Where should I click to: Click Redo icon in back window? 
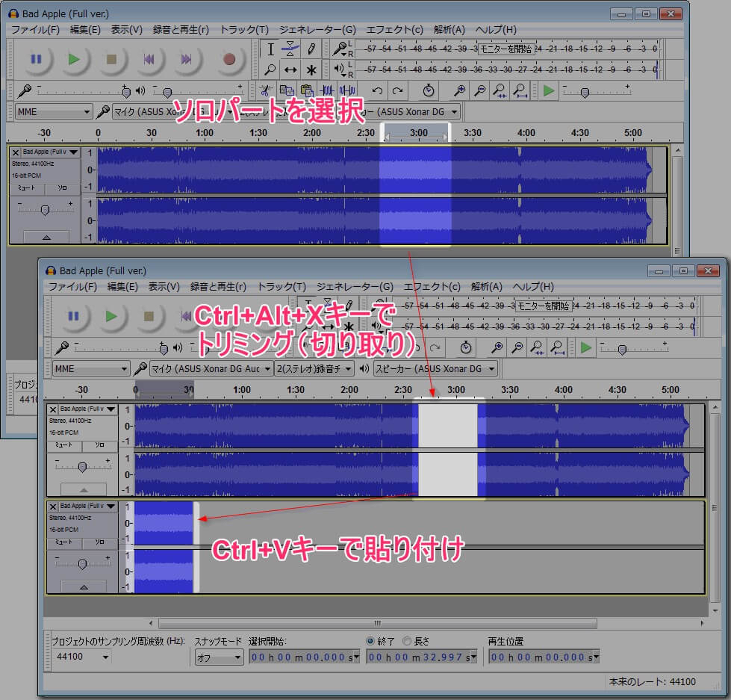click(x=398, y=90)
